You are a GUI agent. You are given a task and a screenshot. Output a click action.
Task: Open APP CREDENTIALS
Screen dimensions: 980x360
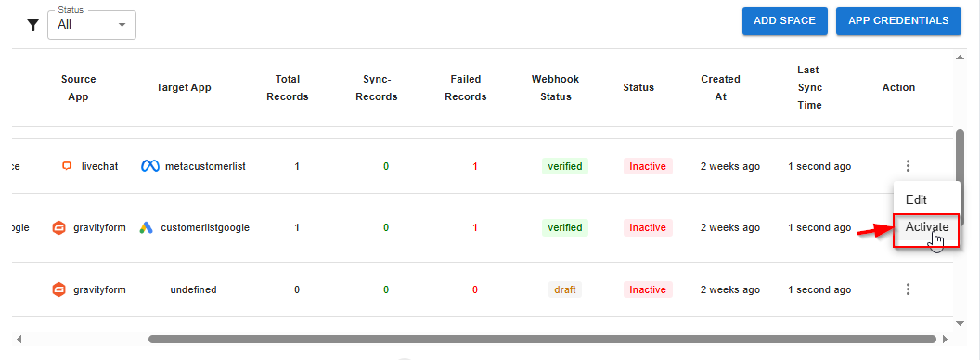tap(898, 20)
